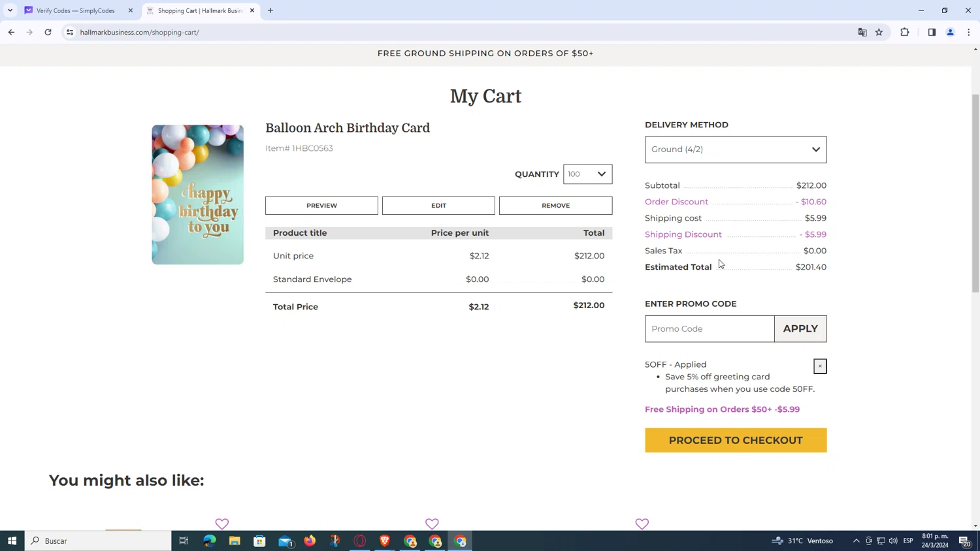Image resolution: width=980 pixels, height=551 pixels.
Task: Click the REMOVE button
Action: click(x=555, y=206)
